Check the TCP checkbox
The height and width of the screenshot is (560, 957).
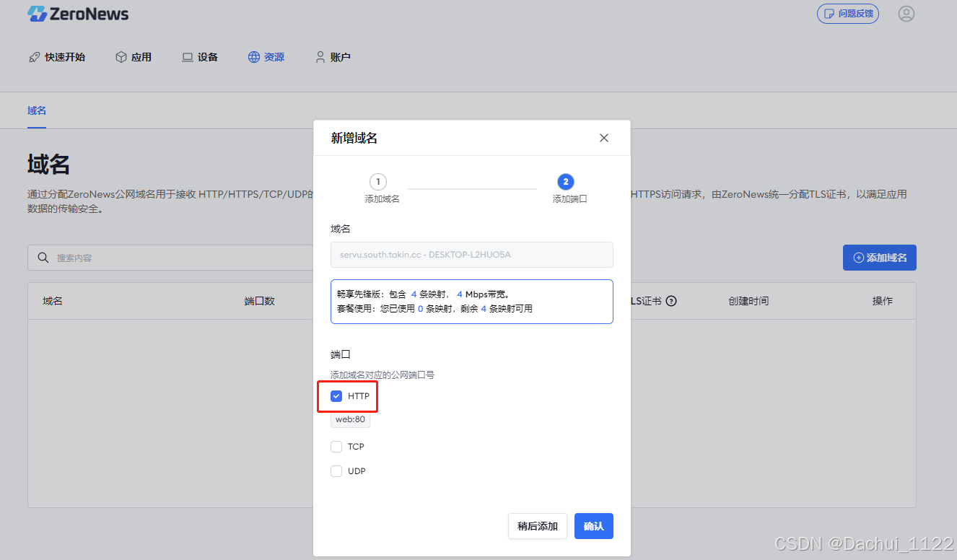click(336, 447)
